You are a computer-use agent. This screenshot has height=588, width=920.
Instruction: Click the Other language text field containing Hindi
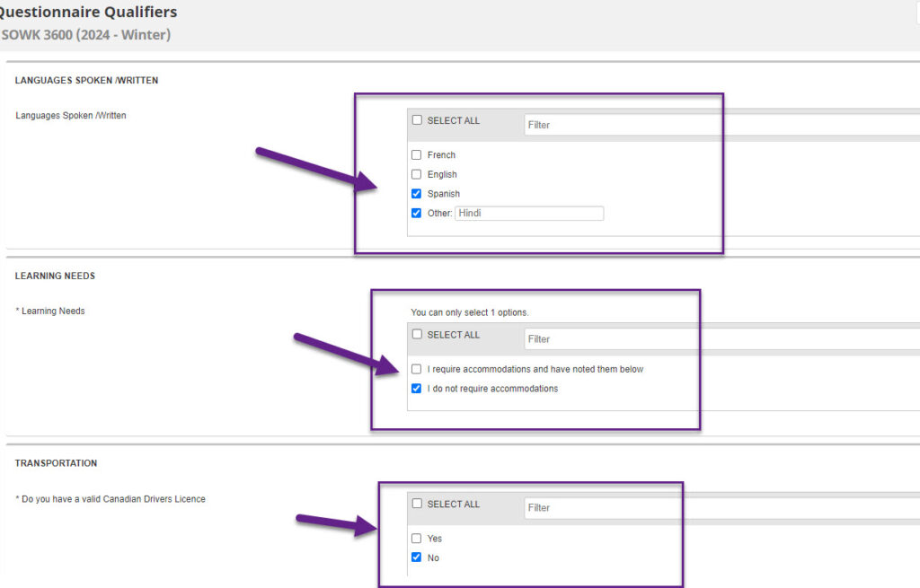pos(529,214)
